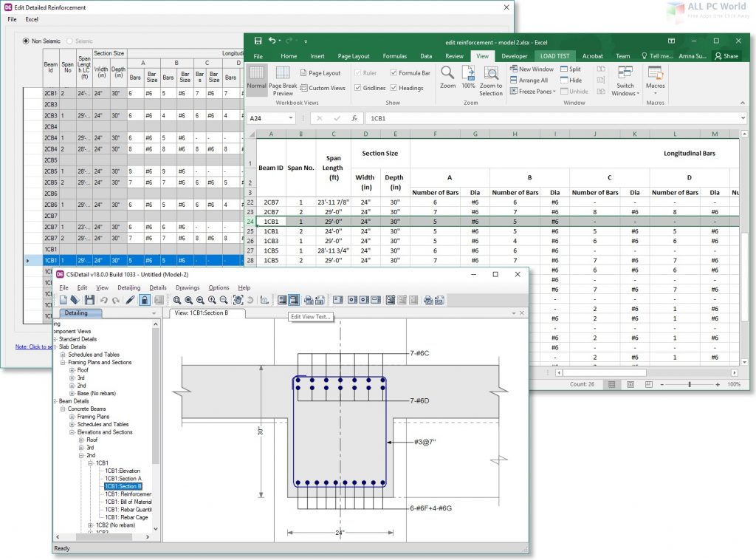Click Split in Excel Window group

(571, 69)
